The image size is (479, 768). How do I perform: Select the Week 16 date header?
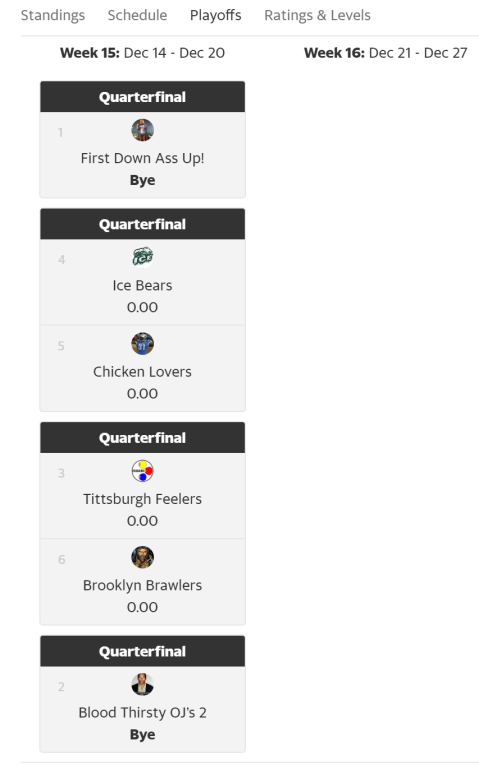(x=386, y=53)
